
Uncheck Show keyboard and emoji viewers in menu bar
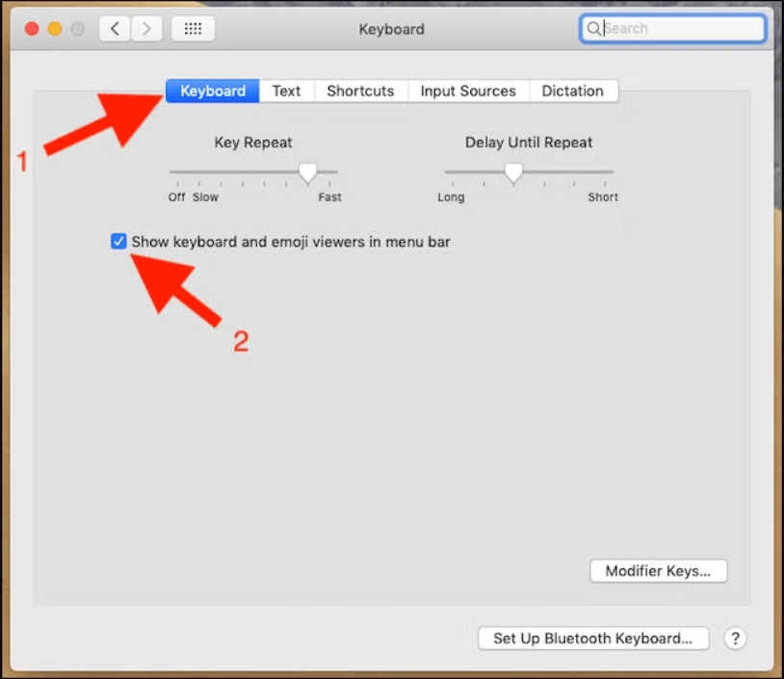(x=119, y=242)
